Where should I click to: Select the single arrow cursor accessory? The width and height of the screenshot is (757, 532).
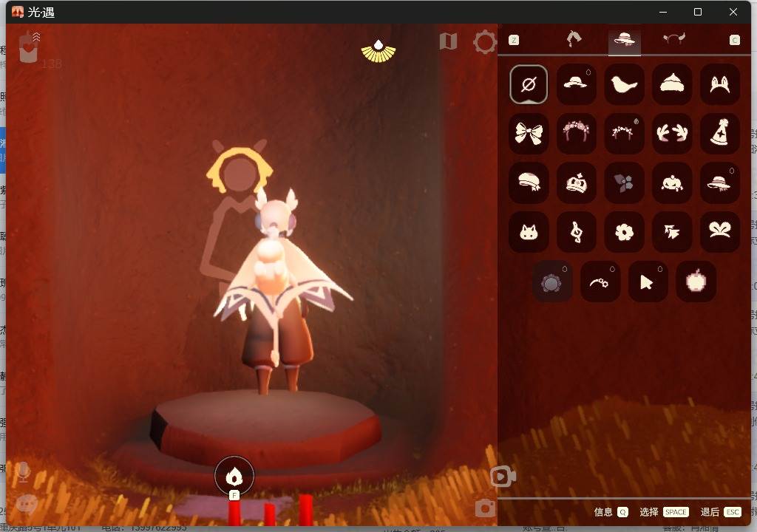pyautogui.click(x=648, y=282)
